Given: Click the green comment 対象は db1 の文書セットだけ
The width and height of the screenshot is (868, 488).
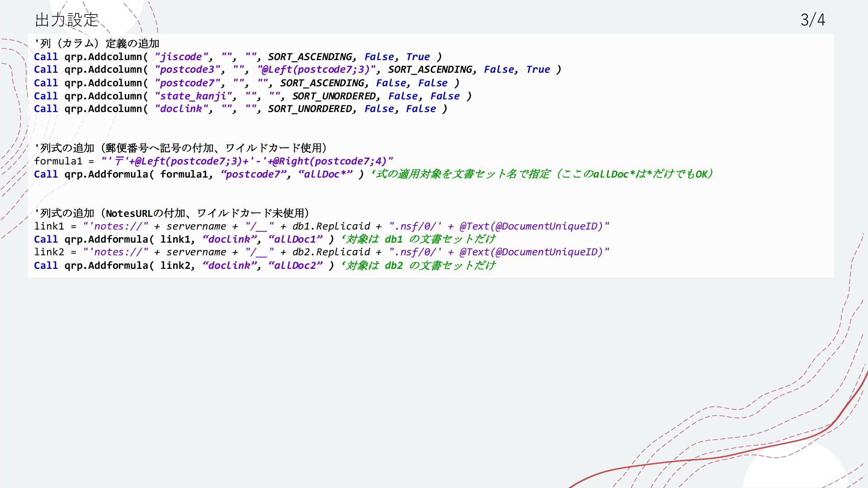Looking at the screenshot, I should click(420, 239).
